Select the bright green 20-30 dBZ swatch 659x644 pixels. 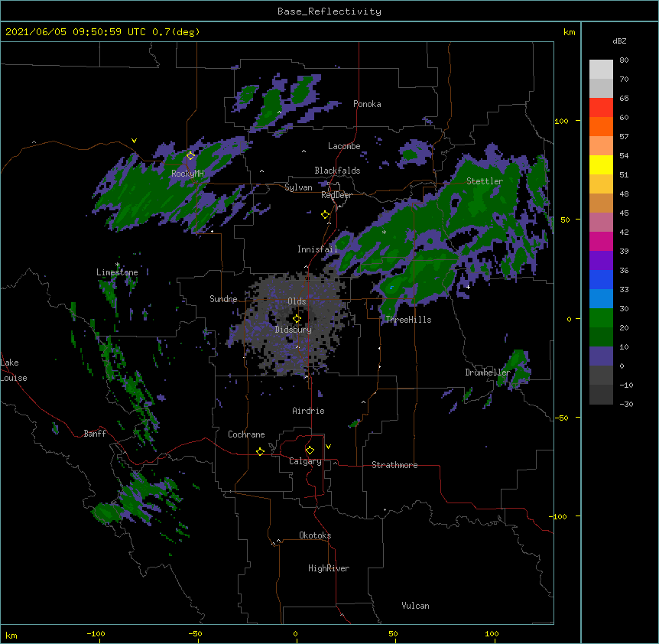point(601,318)
